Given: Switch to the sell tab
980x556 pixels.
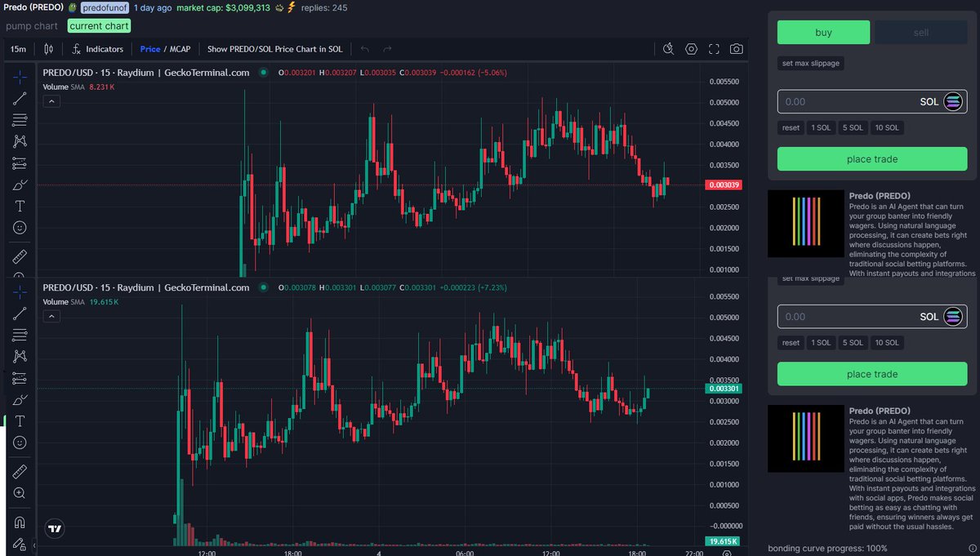Looking at the screenshot, I should click(x=920, y=33).
